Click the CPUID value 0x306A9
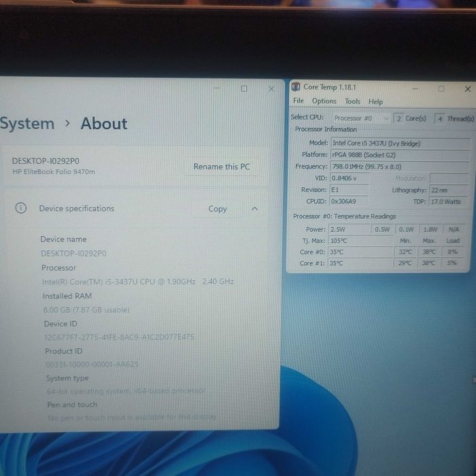 tap(349, 201)
